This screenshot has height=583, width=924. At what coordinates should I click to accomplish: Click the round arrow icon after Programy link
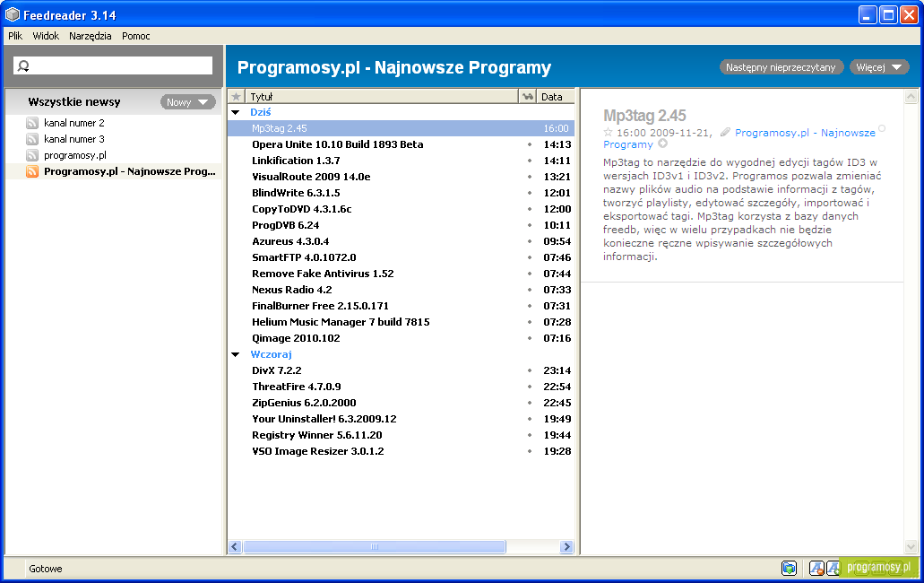click(x=663, y=144)
